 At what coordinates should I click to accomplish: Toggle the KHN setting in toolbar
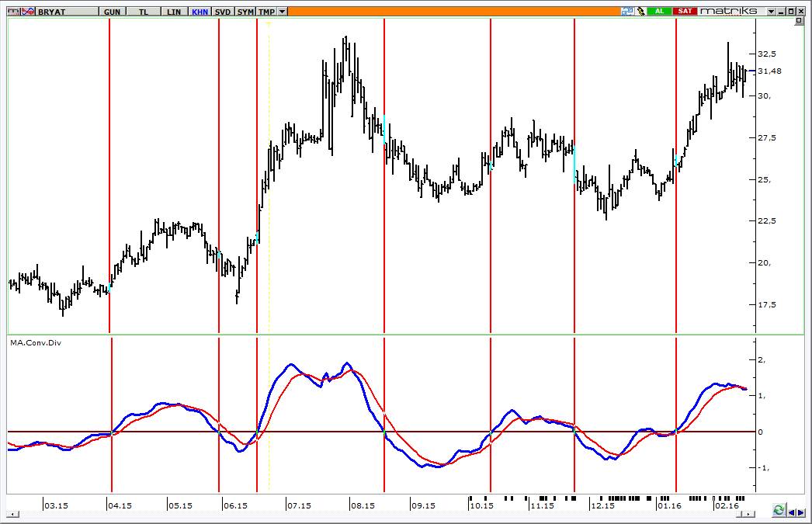point(200,12)
